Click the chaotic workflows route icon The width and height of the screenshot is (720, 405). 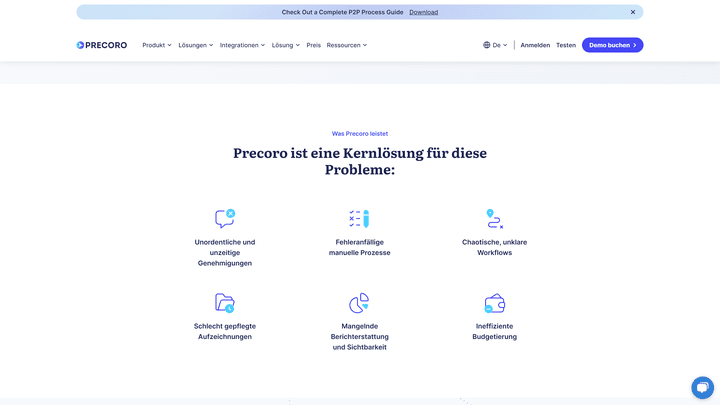click(x=495, y=219)
